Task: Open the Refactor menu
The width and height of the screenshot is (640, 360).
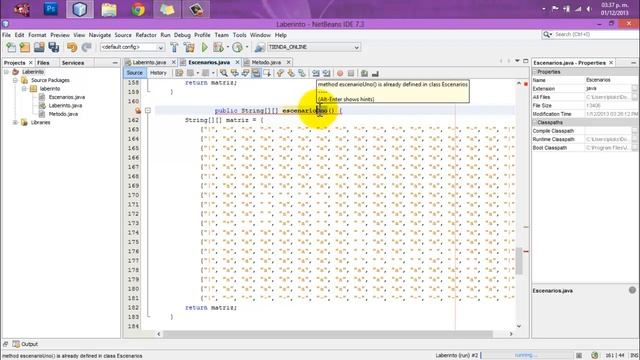Action: (x=146, y=35)
